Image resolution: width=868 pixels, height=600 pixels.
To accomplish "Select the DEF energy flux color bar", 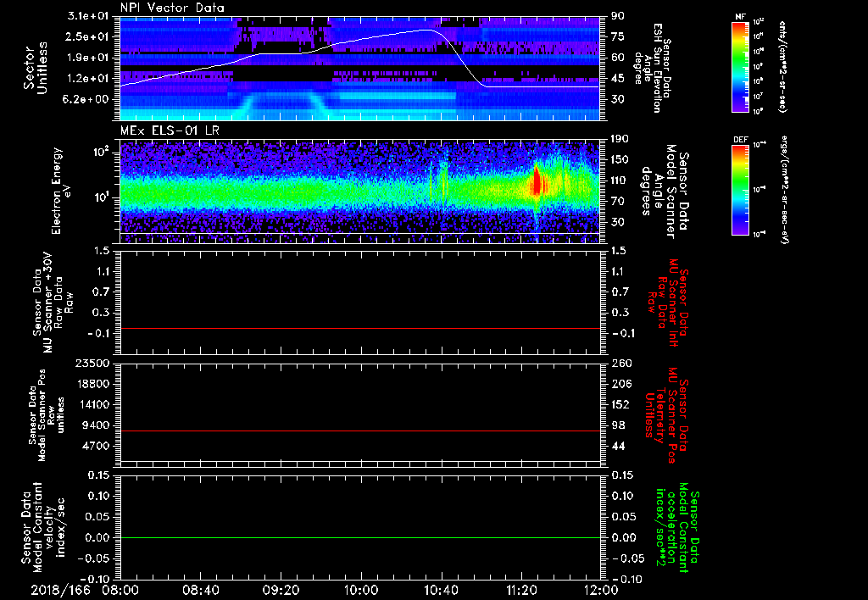I will tap(741, 190).
